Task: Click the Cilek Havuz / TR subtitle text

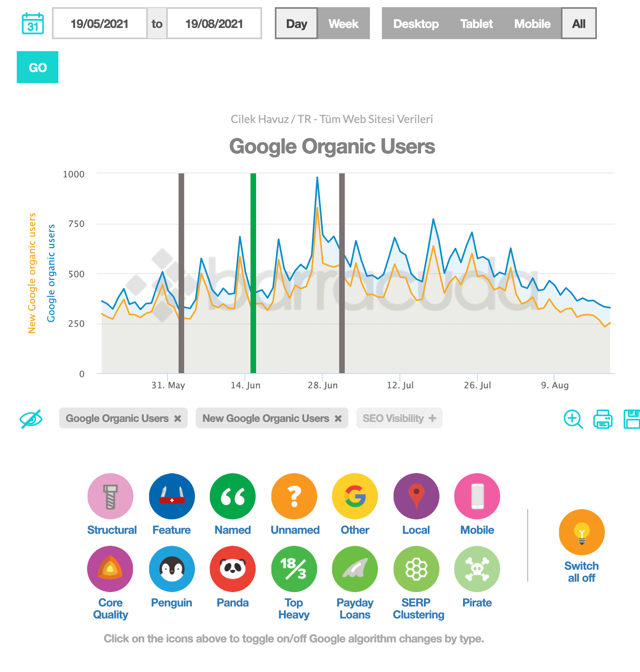Action: tap(332, 119)
